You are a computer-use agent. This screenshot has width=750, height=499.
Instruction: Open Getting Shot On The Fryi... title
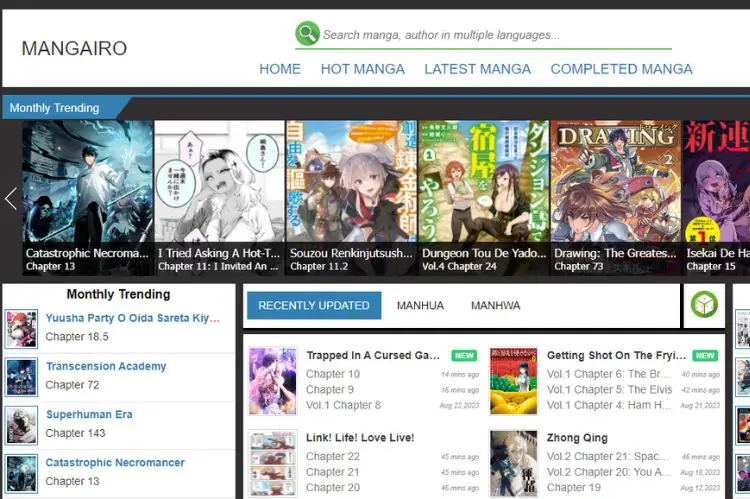point(616,355)
